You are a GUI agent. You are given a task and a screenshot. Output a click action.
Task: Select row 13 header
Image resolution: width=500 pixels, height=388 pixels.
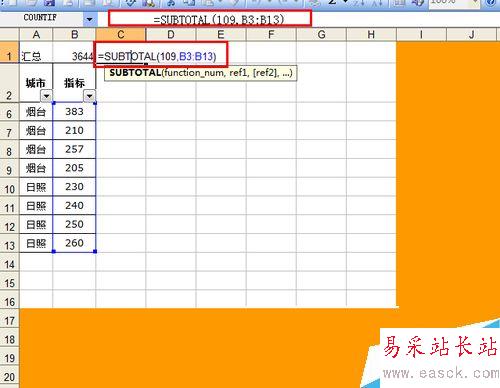pos(10,243)
